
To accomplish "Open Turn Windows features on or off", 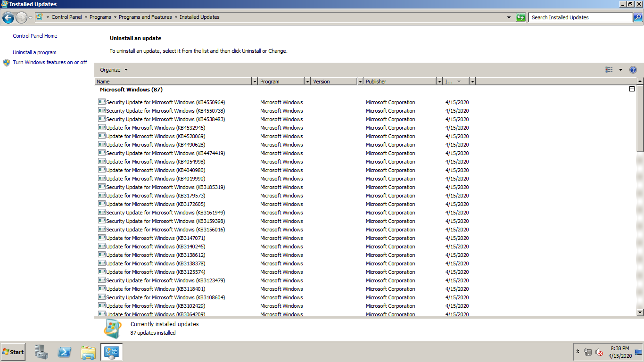I will coord(50,62).
